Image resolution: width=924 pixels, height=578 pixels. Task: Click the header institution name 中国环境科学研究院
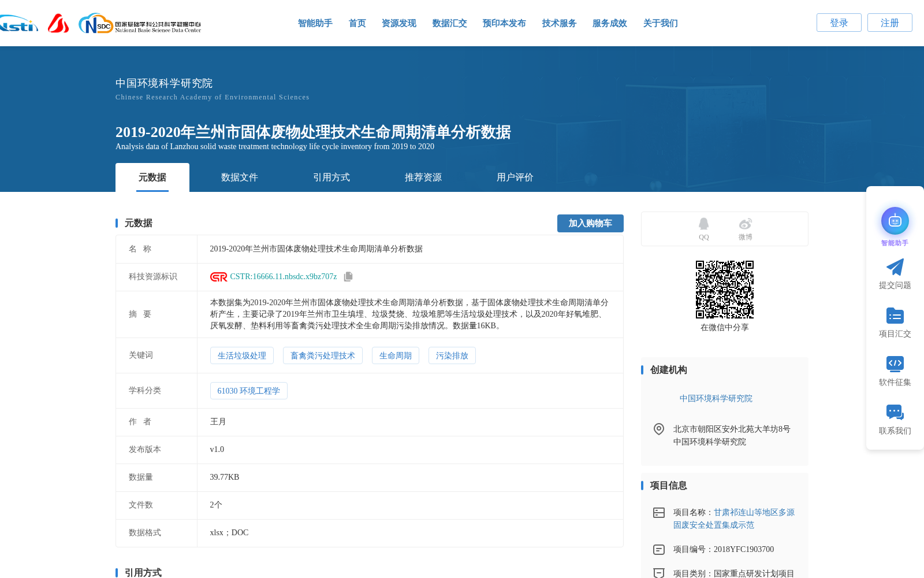(x=164, y=83)
